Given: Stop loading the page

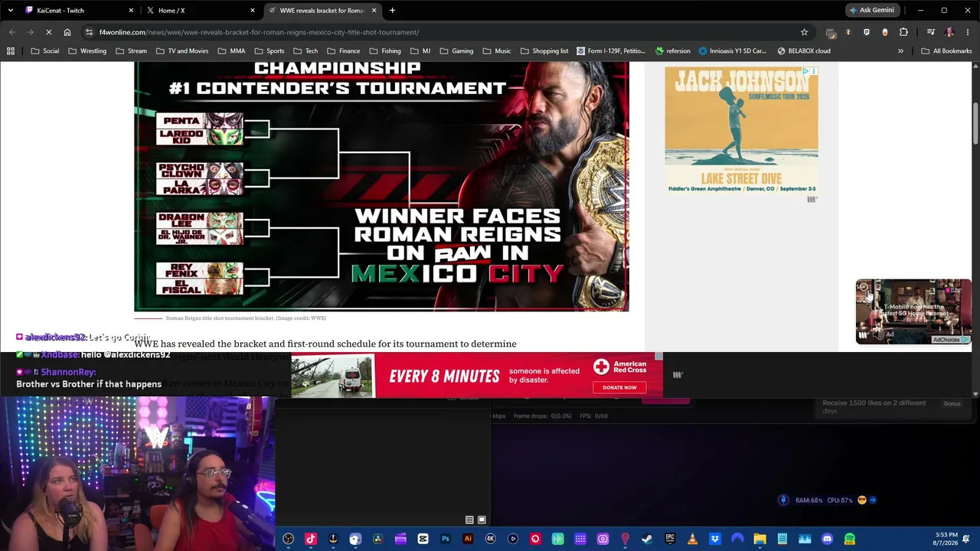Looking at the screenshot, I should point(48,32).
